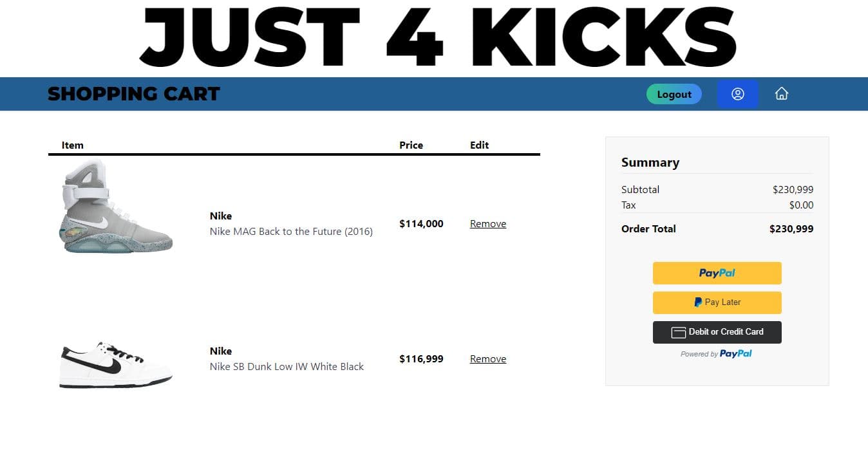The image size is (868, 473).
Task: Open the user profile icon
Action: pos(738,94)
